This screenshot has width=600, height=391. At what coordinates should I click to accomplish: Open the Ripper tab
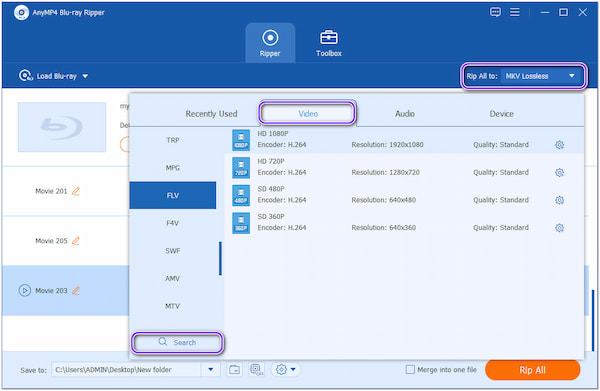pos(270,43)
